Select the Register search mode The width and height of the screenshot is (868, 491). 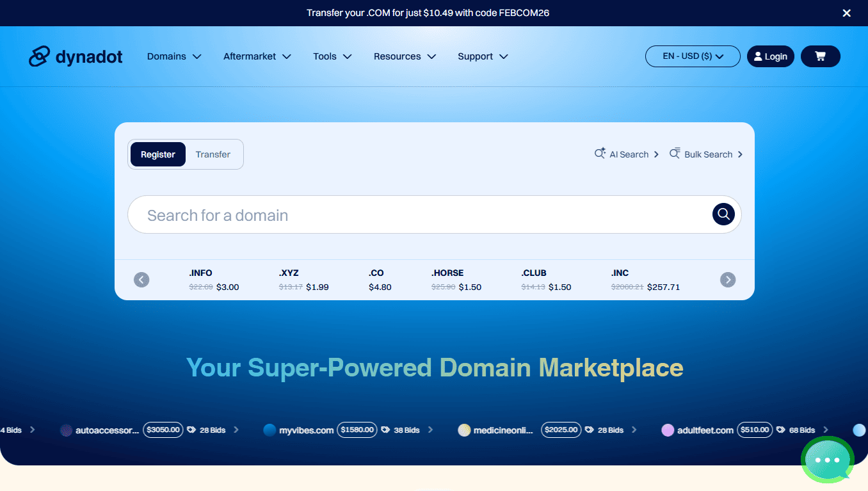point(157,154)
